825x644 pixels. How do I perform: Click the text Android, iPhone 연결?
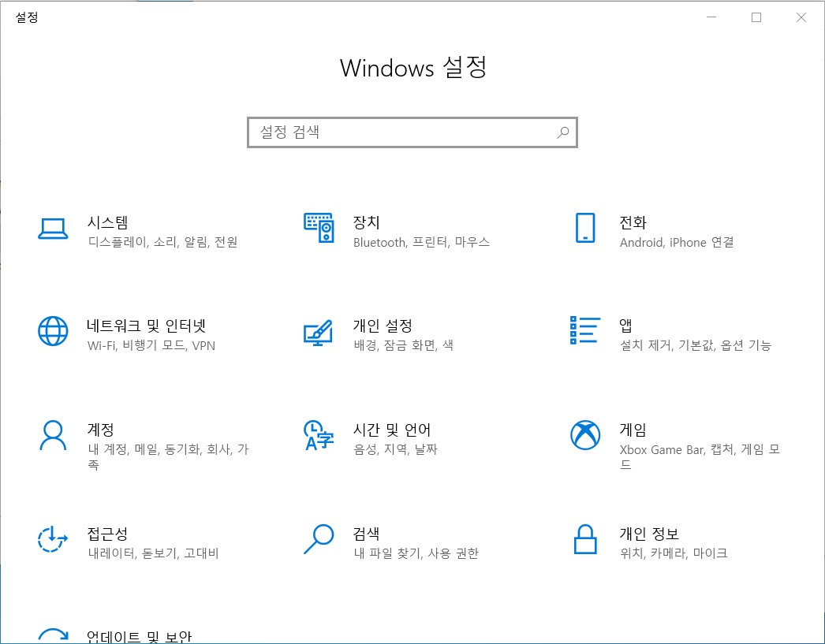[x=677, y=242]
